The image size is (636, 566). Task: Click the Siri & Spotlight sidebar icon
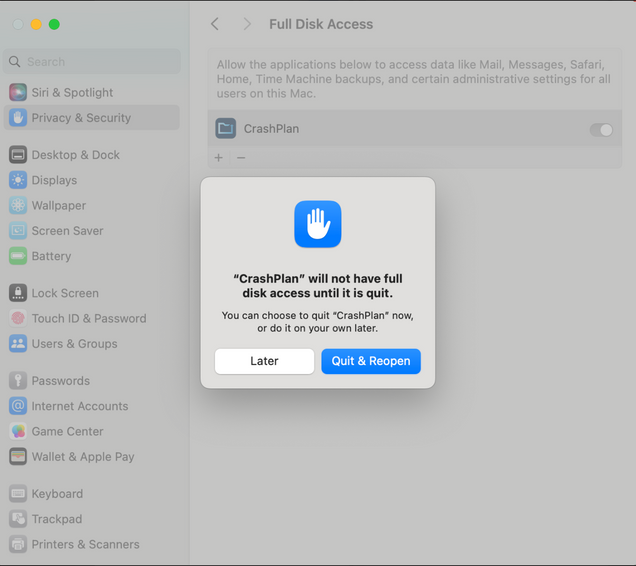(18, 93)
